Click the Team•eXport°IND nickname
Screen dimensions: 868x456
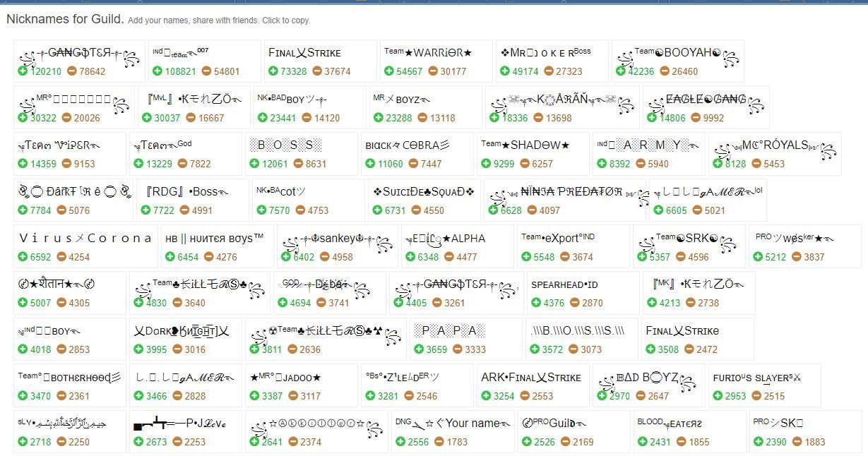coord(558,238)
